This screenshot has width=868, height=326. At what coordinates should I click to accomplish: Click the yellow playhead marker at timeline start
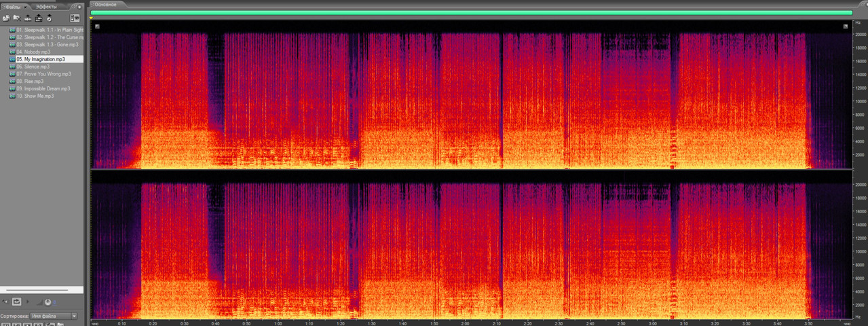point(92,18)
